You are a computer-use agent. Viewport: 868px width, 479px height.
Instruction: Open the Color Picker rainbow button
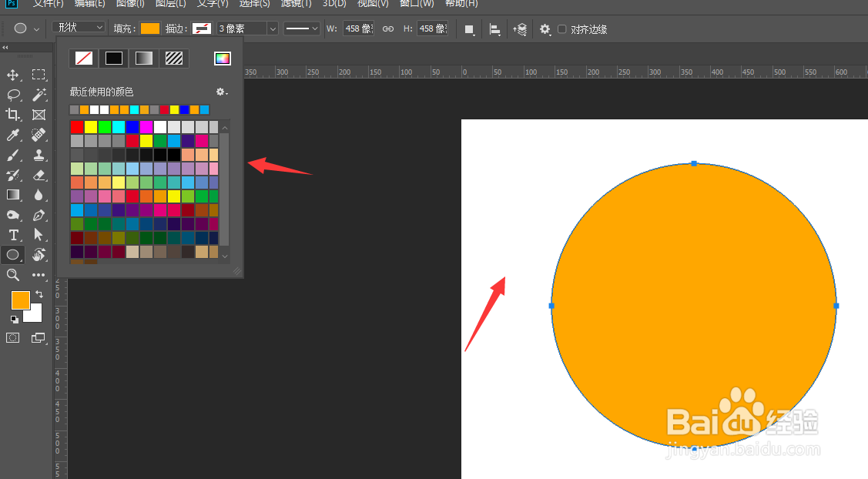tap(223, 59)
